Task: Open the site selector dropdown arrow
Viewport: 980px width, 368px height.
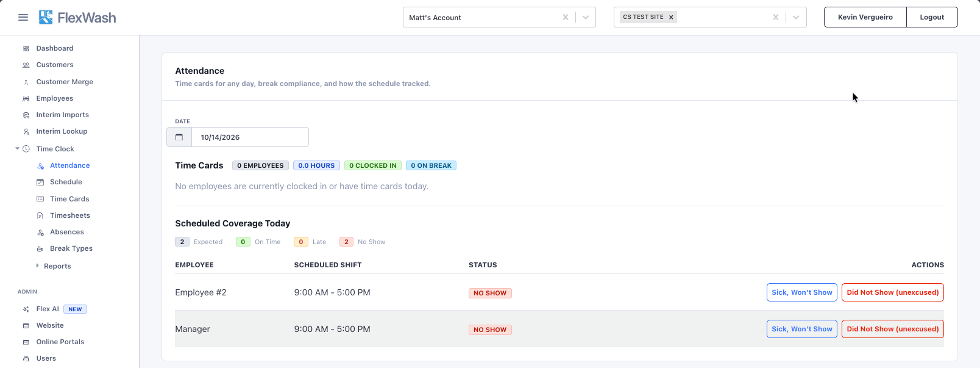Action: pyautogui.click(x=796, y=18)
